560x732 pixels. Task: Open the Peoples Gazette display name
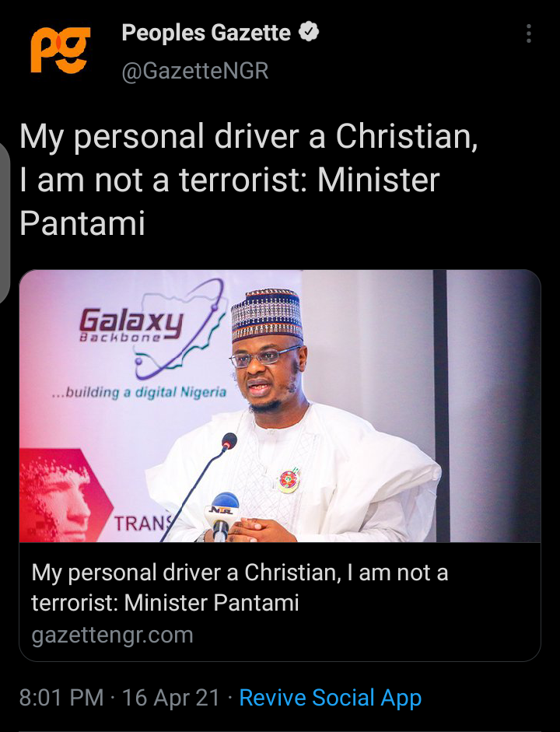click(x=206, y=33)
